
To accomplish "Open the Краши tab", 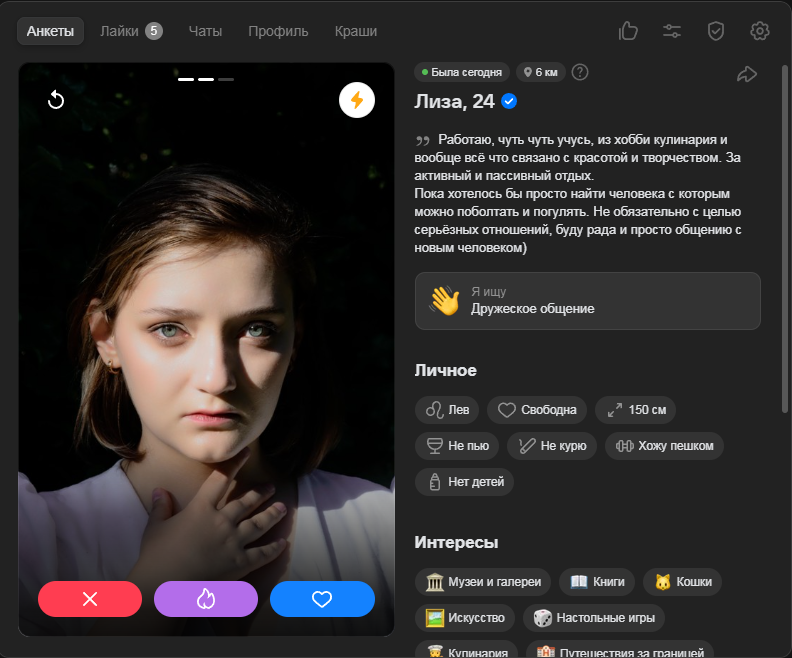I will click(x=356, y=31).
